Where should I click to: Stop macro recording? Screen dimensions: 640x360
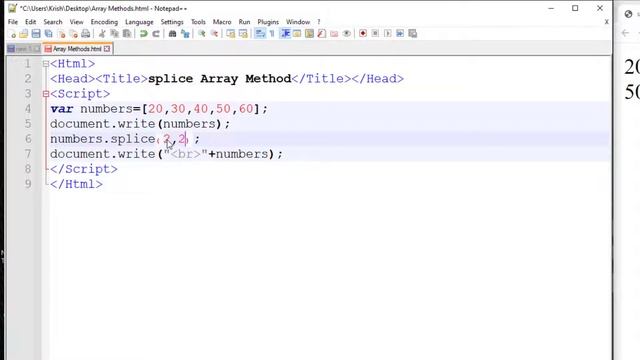[375, 34]
